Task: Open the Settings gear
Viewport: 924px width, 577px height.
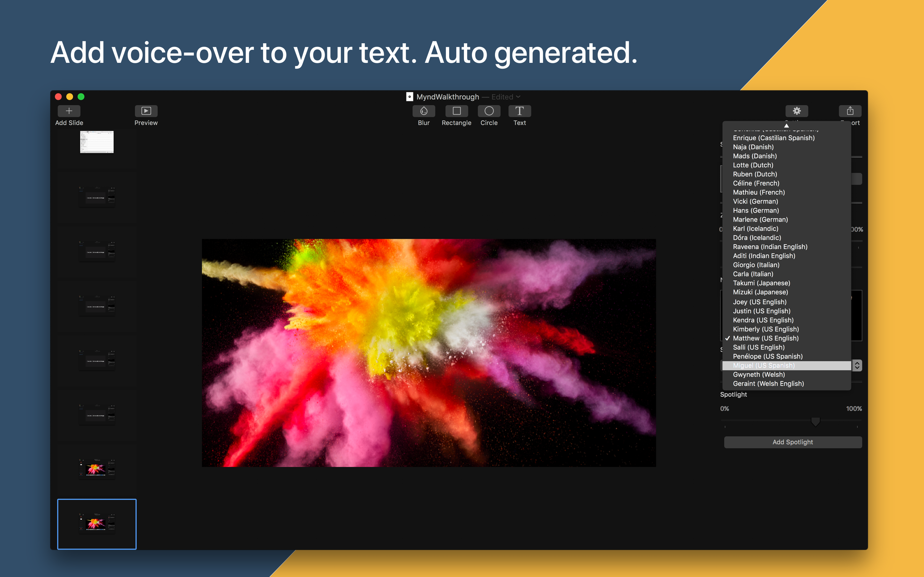Action: point(797,111)
